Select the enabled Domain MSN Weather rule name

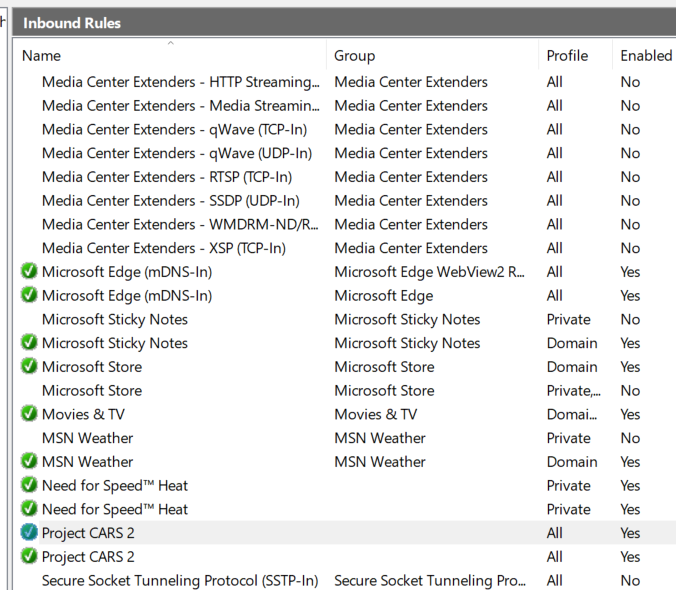coord(88,461)
